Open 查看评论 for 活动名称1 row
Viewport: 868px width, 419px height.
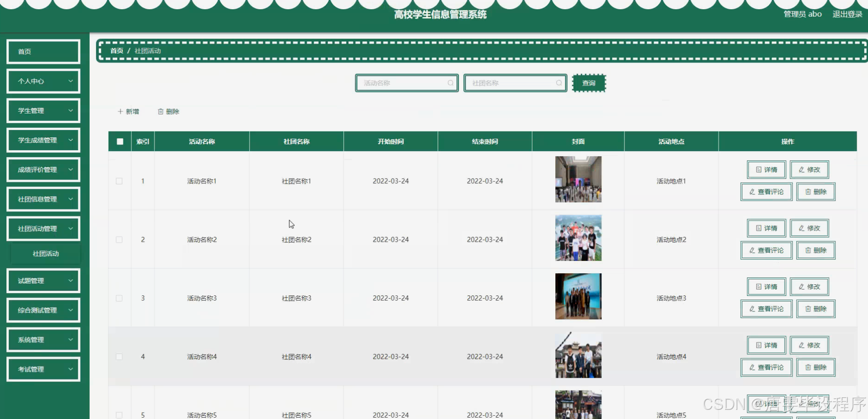(766, 192)
